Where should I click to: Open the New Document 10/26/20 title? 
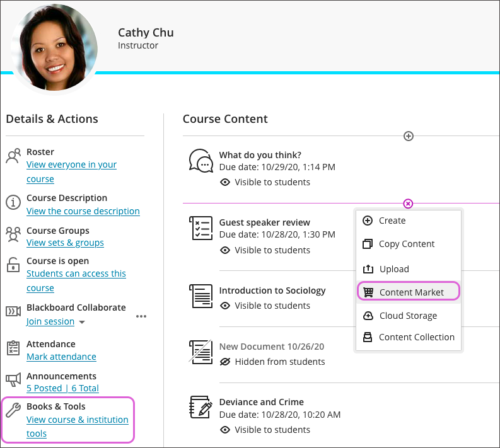pos(271,347)
